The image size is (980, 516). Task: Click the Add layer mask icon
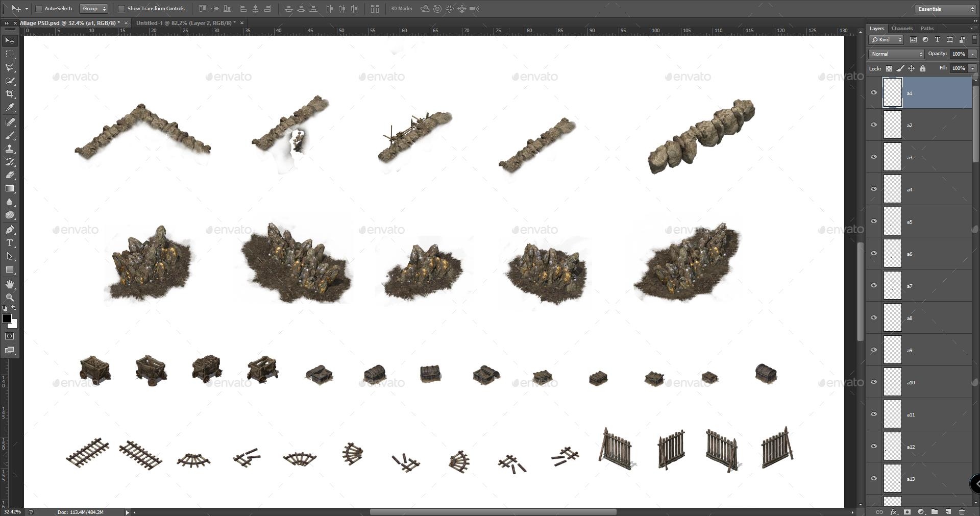click(x=906, y=512)
